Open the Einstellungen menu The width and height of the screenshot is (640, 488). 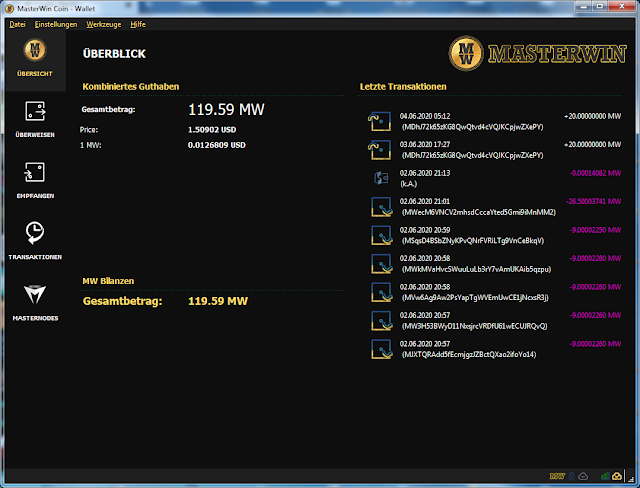coord(56,24)
